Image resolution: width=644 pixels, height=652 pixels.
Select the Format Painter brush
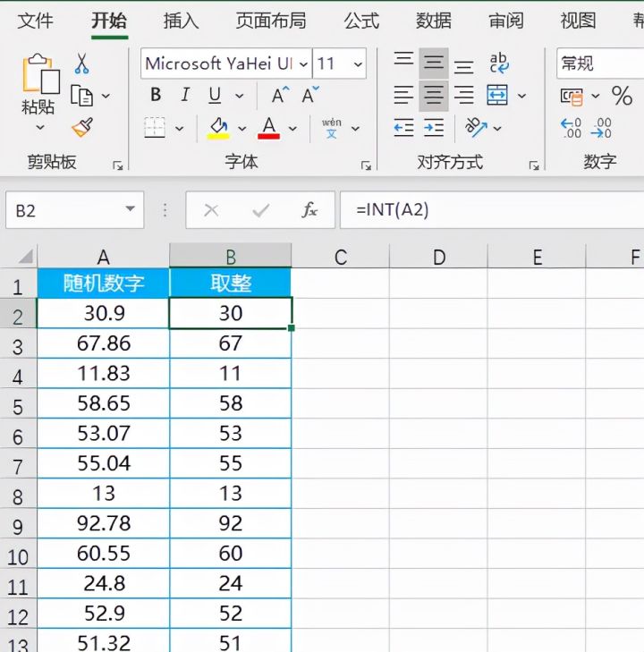pos(82,128)
